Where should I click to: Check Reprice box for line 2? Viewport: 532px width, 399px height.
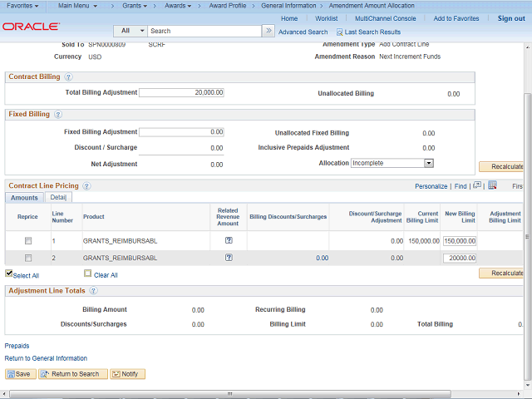click(27, 258)
